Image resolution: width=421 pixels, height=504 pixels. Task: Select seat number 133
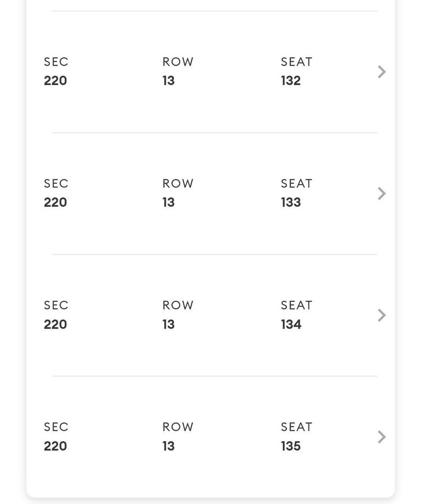291,203
